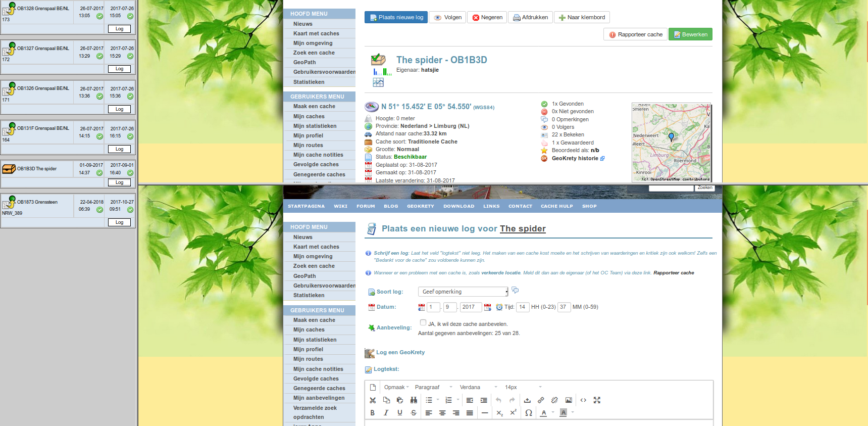Viewport: 868px width, 426px height.
Task: Open the Verdana font family dropdown
Action: pos(478,387)
